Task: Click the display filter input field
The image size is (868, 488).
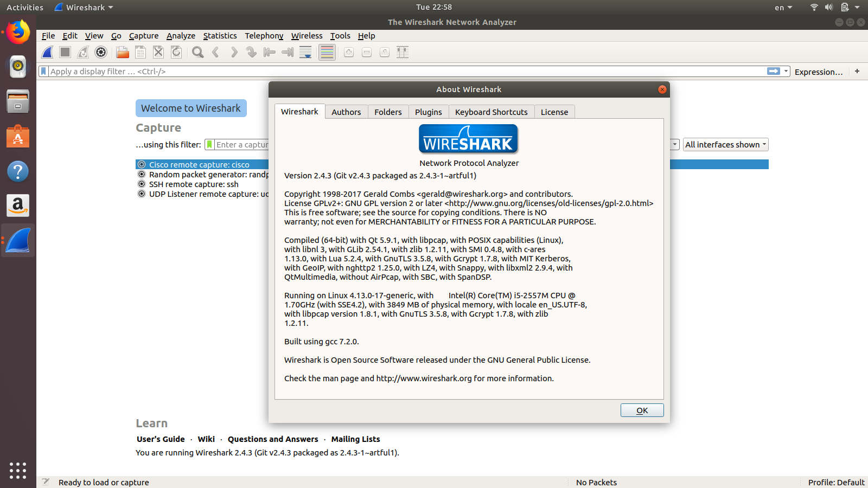Action: pos(407,71)
